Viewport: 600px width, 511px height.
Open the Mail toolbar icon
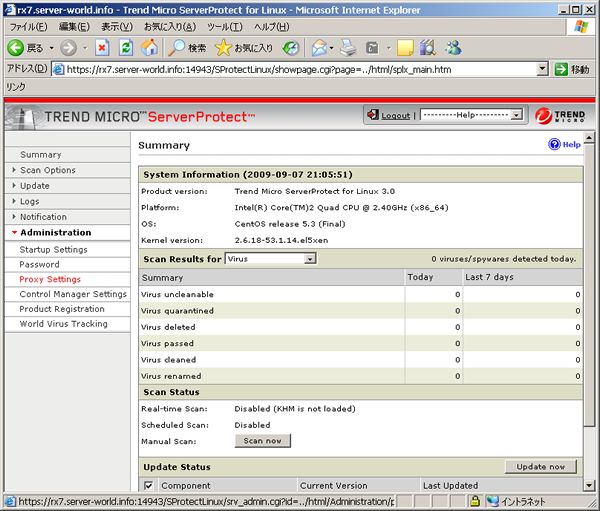(320, 47)
